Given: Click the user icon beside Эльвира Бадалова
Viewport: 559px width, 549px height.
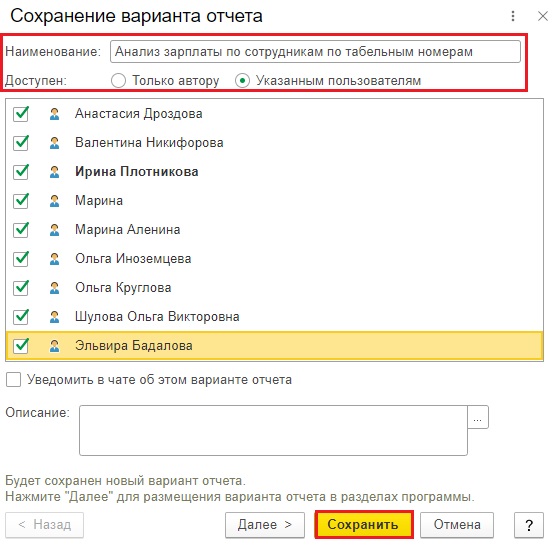Looking at the screenshot, I should point(54,346).
